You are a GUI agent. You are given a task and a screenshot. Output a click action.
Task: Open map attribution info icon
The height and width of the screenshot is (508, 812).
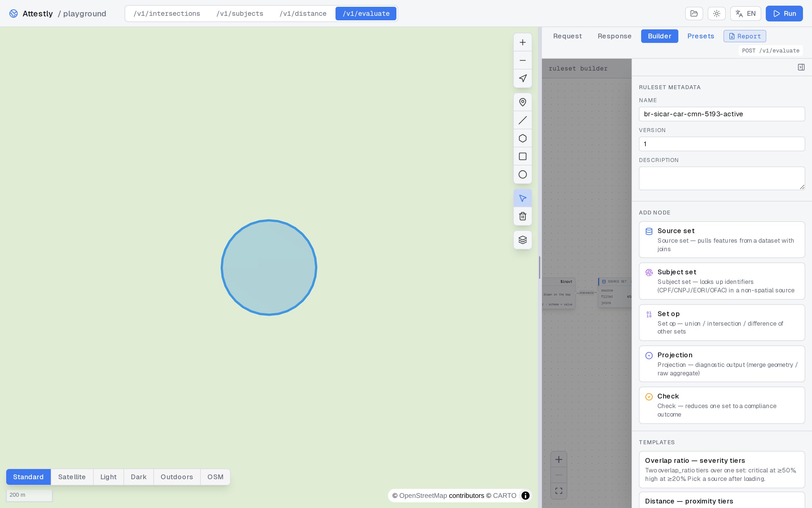[525, 496]
